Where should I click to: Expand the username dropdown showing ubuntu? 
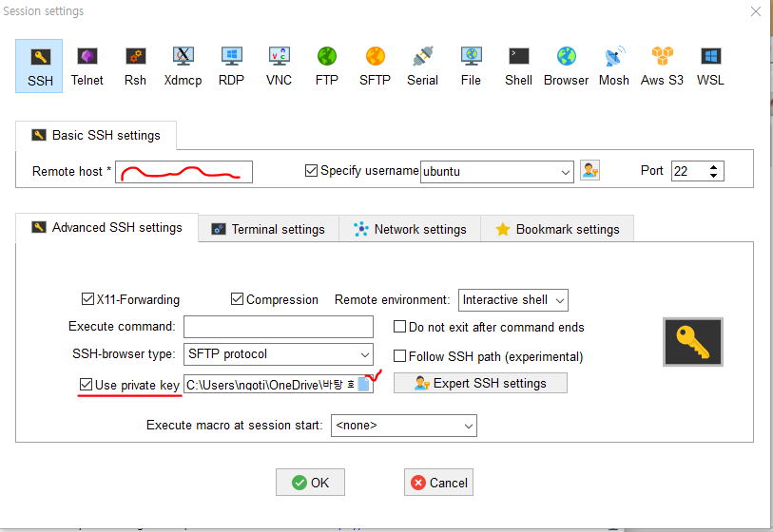click(565, 172)
